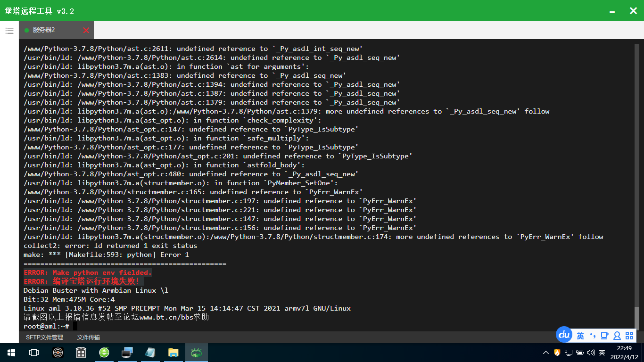Open File Explorer from taskbar
The height and width of the screenshot is (362, 644).
coord(173,353)
